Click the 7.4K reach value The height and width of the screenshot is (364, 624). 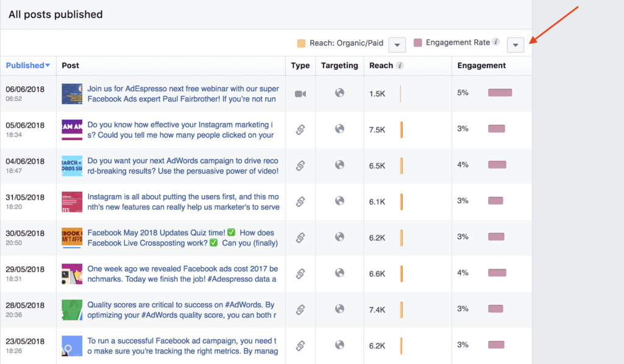click(377, 310)
